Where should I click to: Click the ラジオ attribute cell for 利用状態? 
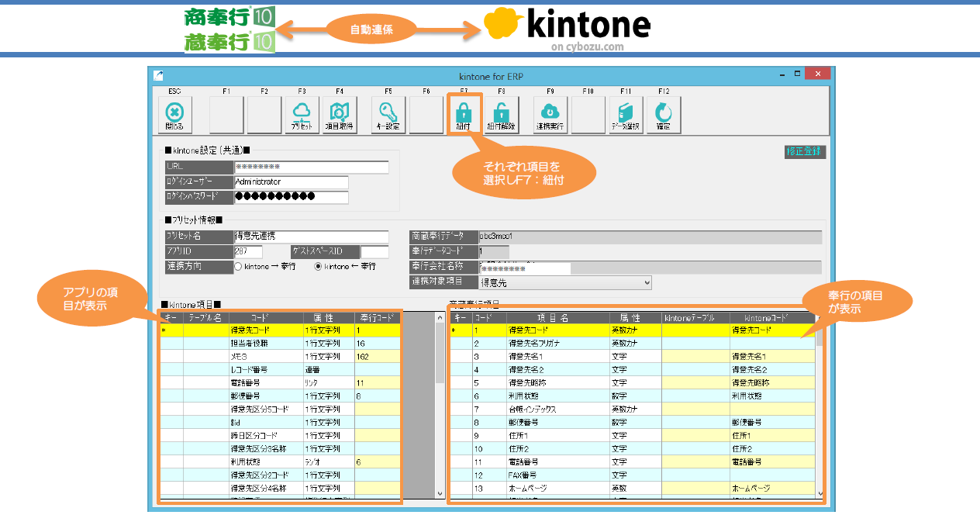[x=329, y=461]
